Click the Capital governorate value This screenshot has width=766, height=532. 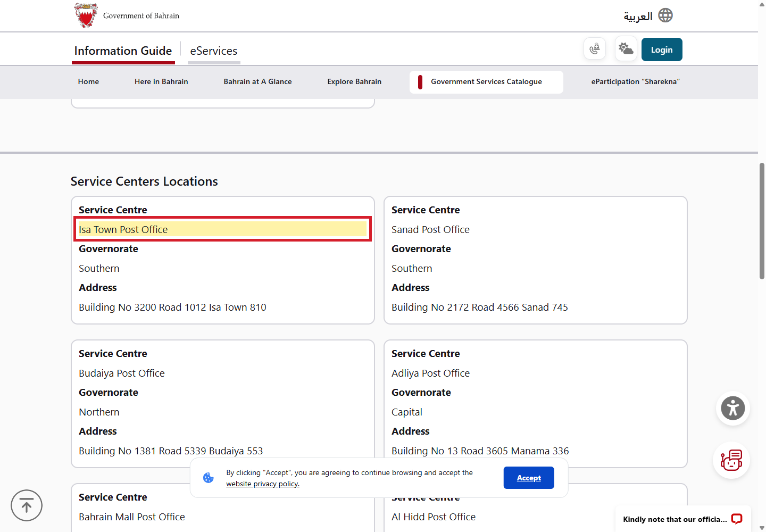407,412
